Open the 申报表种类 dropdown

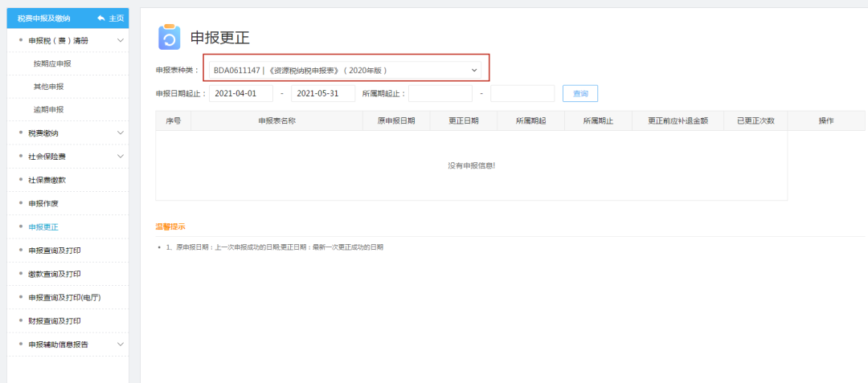pyautogui.click(x=346, y=70)
